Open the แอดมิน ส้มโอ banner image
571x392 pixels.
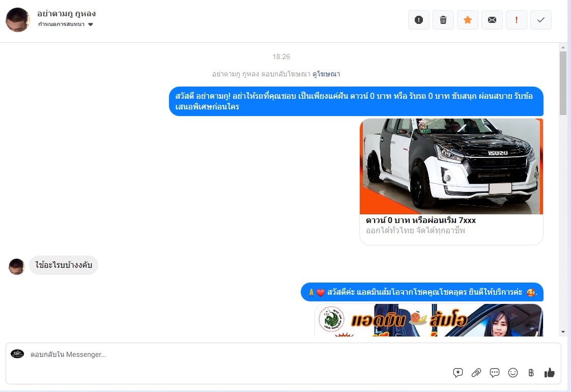click(x=429, y=320)
